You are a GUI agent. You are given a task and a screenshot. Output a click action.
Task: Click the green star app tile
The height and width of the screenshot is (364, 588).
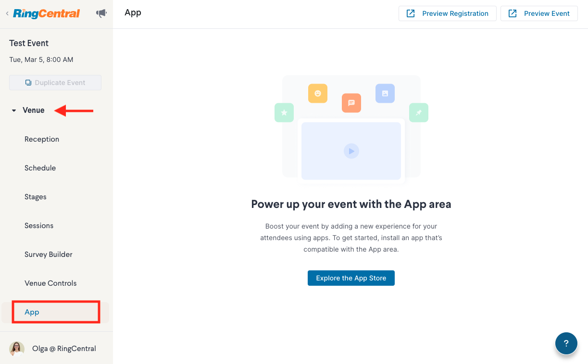(284, 112)
